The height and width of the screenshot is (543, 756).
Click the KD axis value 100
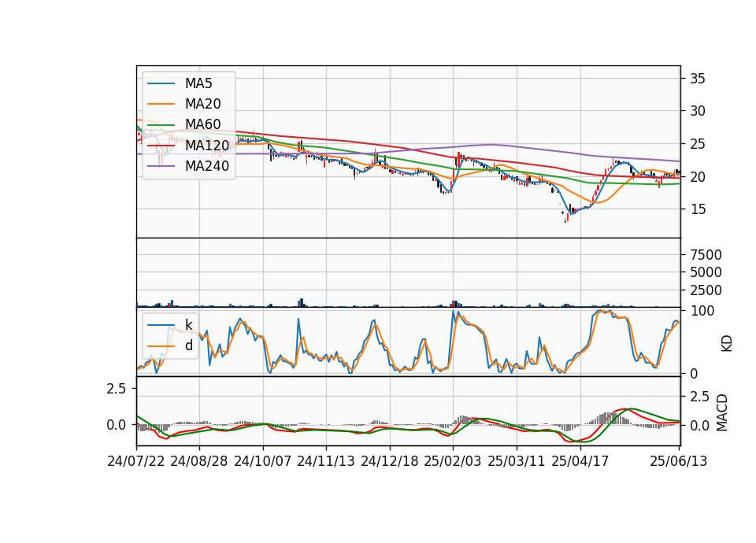coord(702,311)
